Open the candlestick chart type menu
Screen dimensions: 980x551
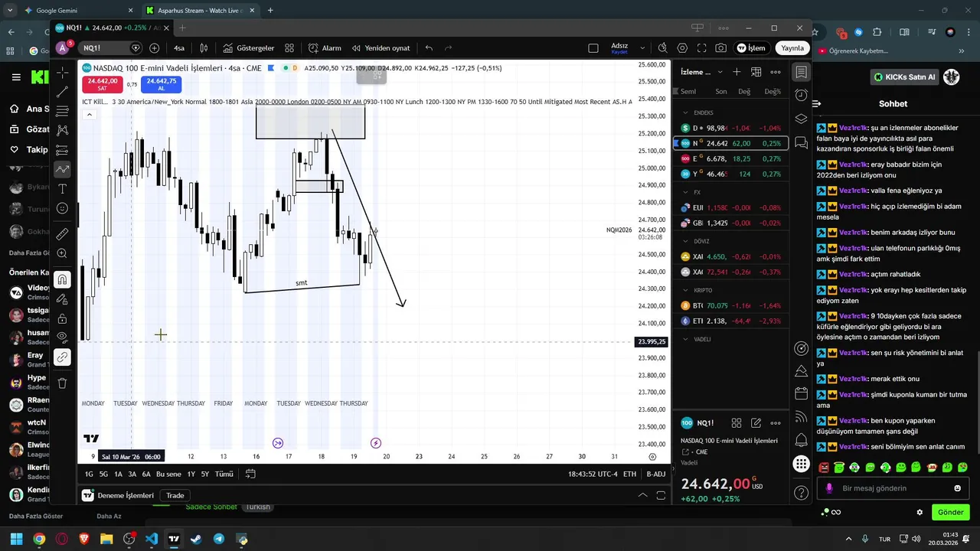click(x=204, y=47)
